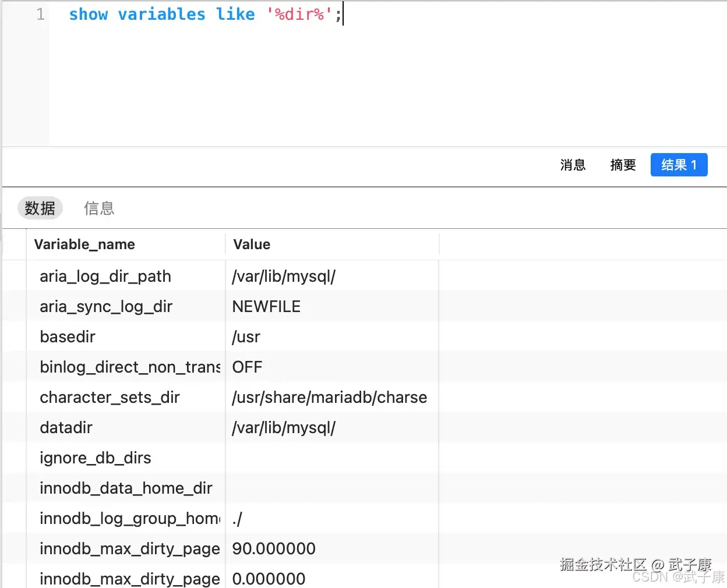Select the aria_sync_log_dir variable name
The width and height of the screenshot is (727, 588).
tap(105, 306)
